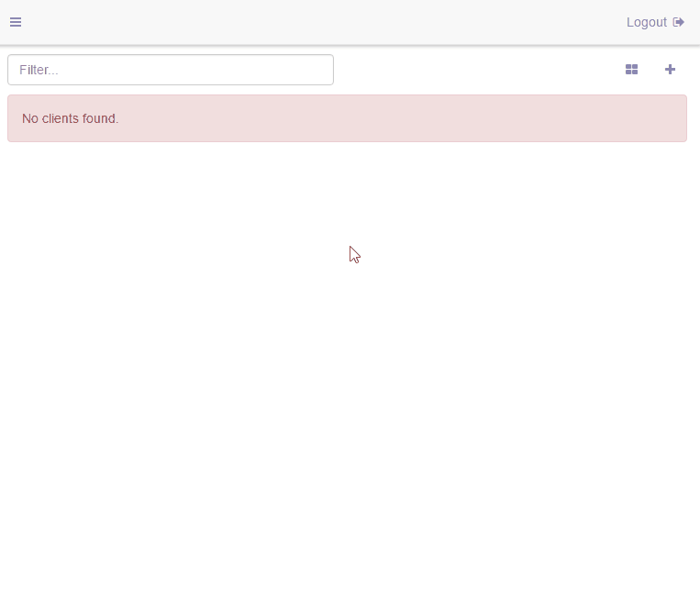Click the exit icon at the header's right
700x599 pixels.
click(x=679, y=22)
